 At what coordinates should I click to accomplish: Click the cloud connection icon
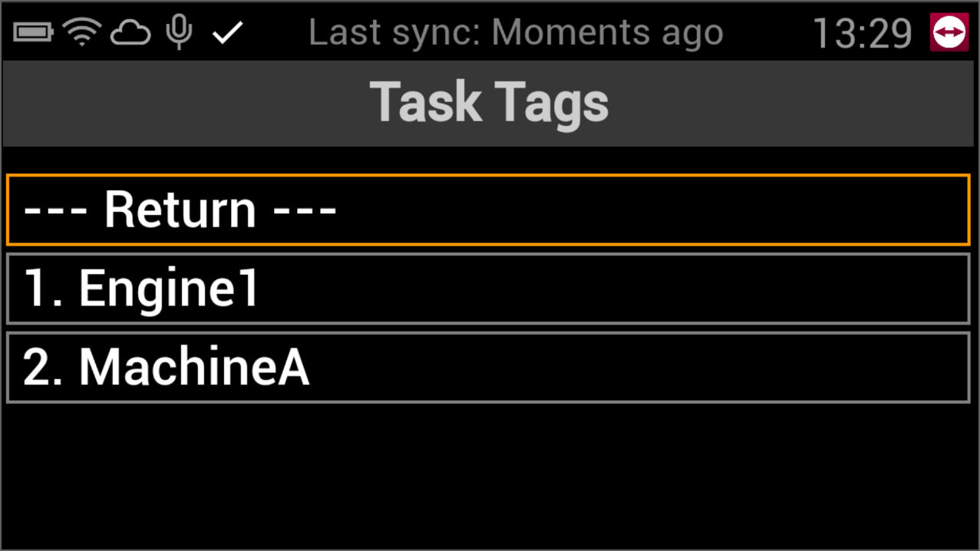click(130, 33)
